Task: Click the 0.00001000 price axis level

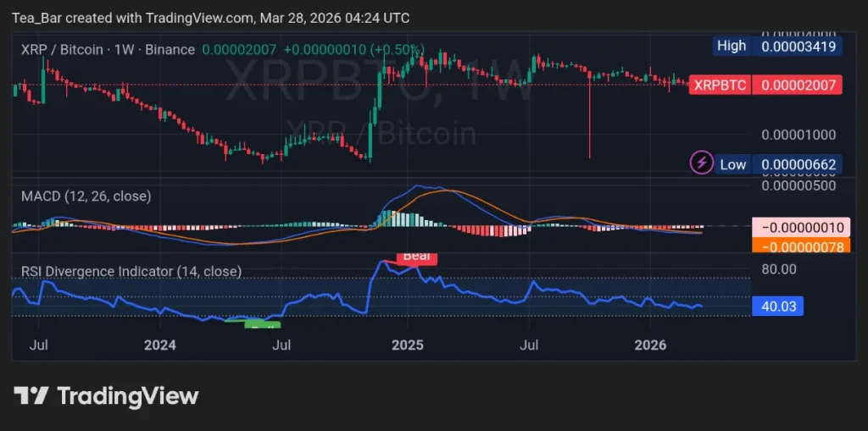Action: 798,135
